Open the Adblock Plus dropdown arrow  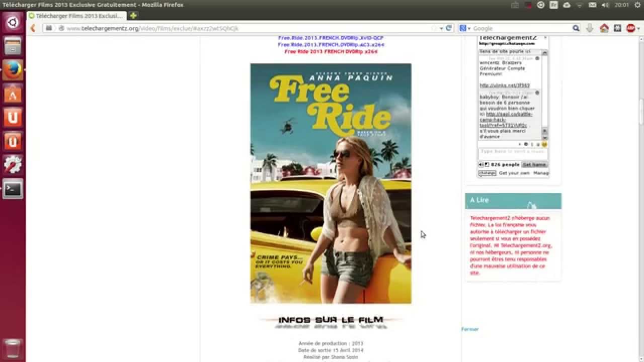click(638, 29)
